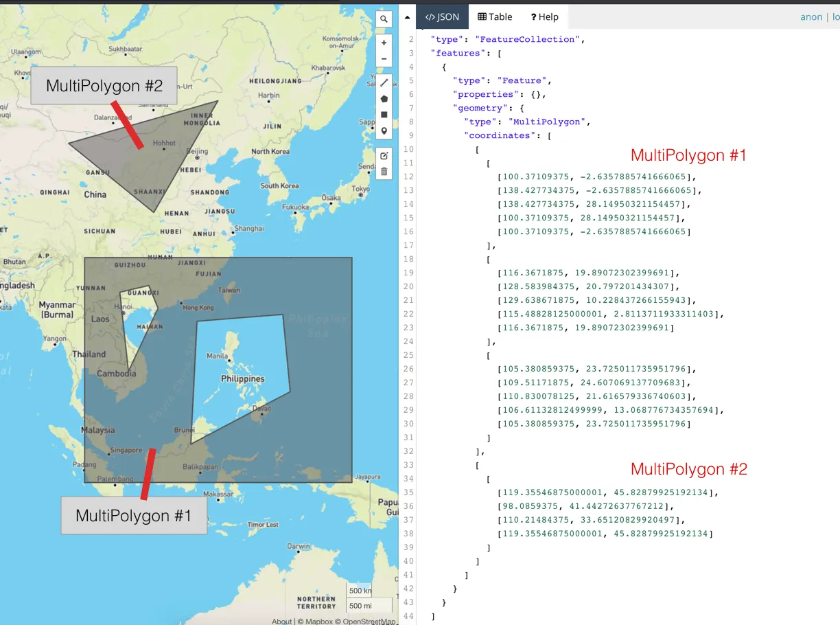
Task: Click the delete layers trash icon
Action: pos(384,172)
